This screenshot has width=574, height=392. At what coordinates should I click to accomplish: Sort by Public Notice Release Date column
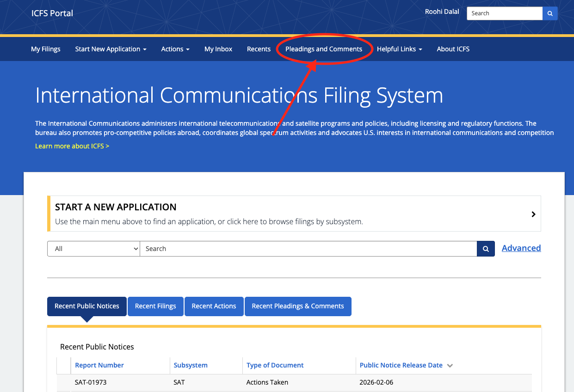tap(401, 365)
